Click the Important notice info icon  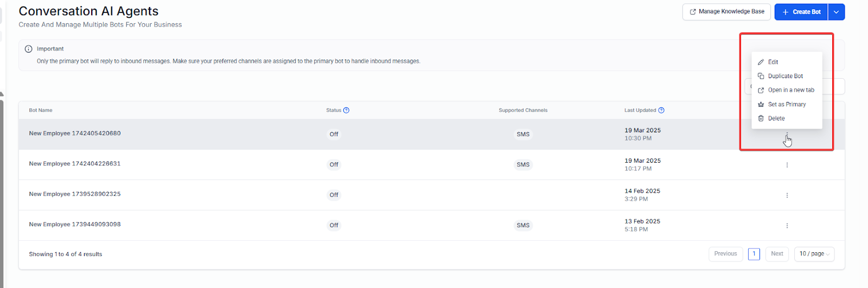pos(29,49)
